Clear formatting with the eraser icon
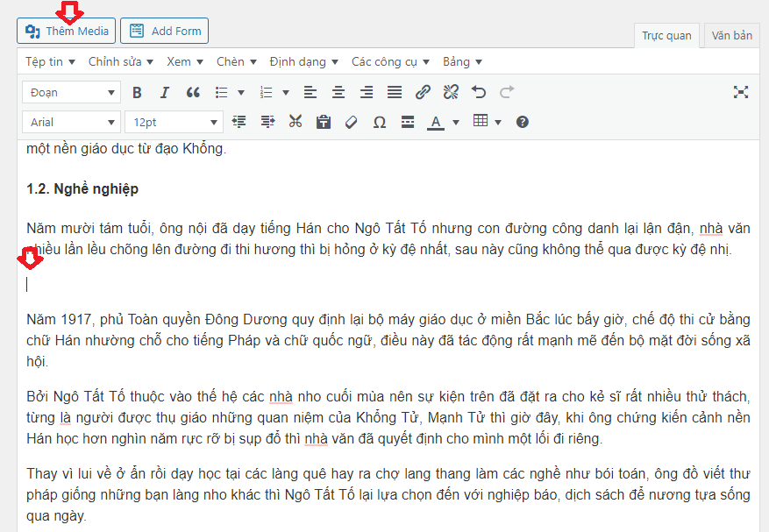The width and height of the screenshot is (769, 532). pyautogui.click(x=351, y=122)
